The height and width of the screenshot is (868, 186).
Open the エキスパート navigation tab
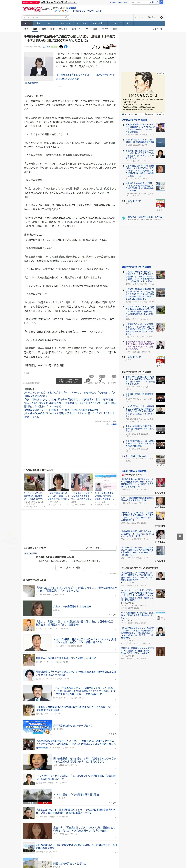point(64,24)
